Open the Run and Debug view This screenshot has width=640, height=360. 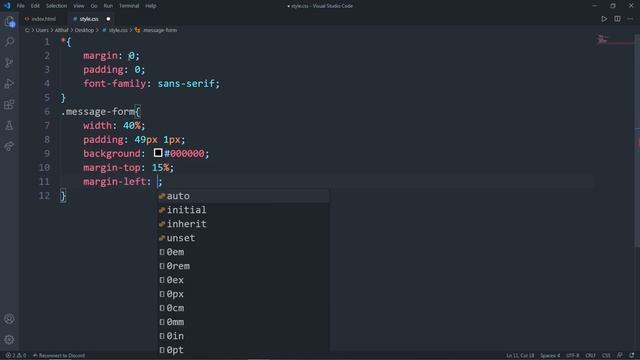click(x=9, y=84)
